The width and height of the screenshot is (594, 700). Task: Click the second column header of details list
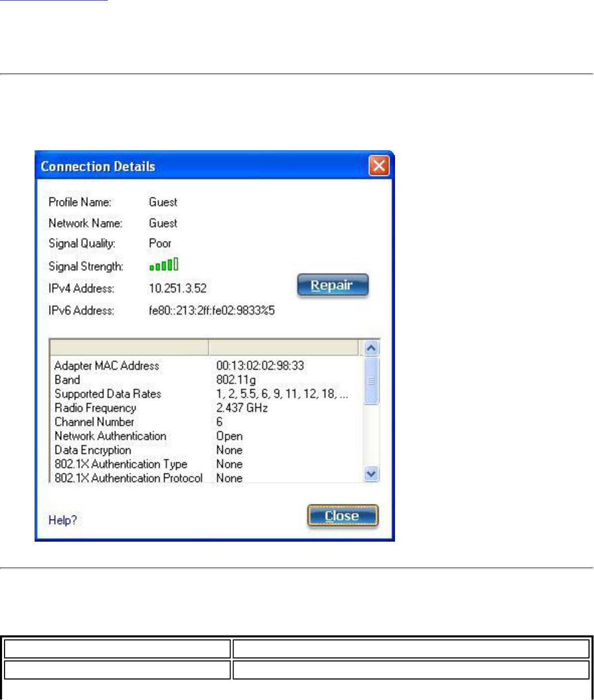(284, 347)
